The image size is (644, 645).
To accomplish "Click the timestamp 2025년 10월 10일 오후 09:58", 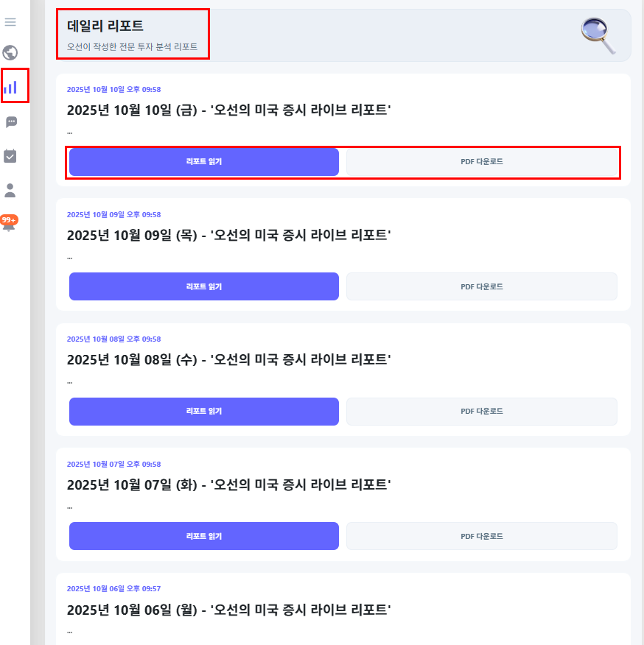I will (113, 89).
